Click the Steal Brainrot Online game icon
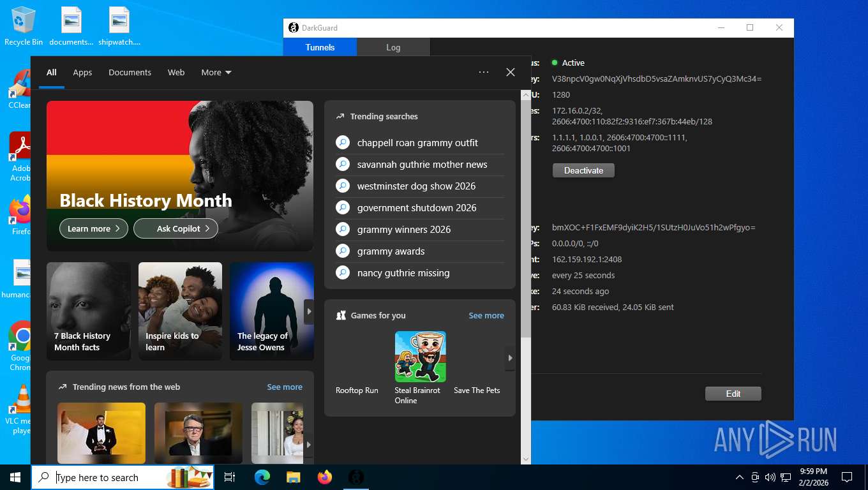 click(420, 357)
